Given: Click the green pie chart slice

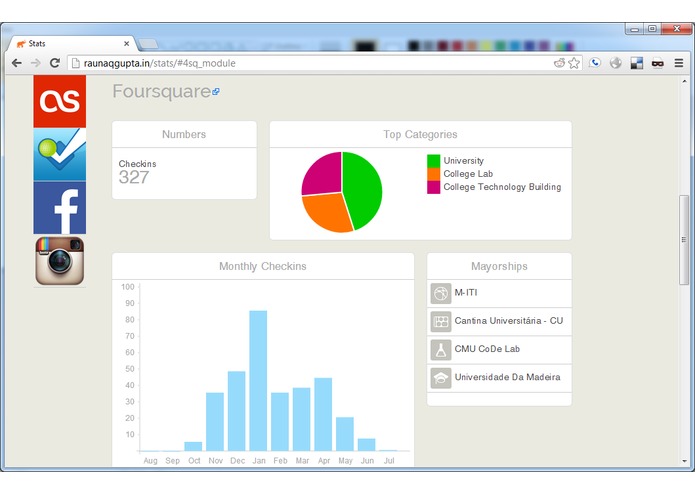Looking at the screenshot, I should (x=363, y=188).
